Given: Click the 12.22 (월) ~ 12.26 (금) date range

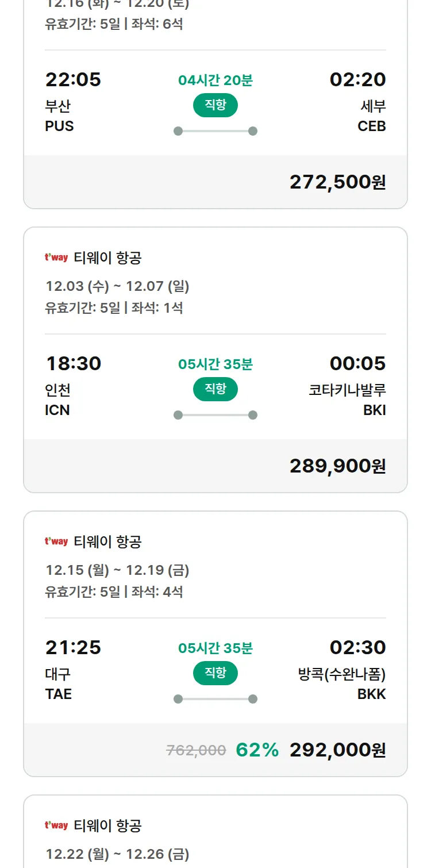Looking at the screenshot, I should pos(117,854).
